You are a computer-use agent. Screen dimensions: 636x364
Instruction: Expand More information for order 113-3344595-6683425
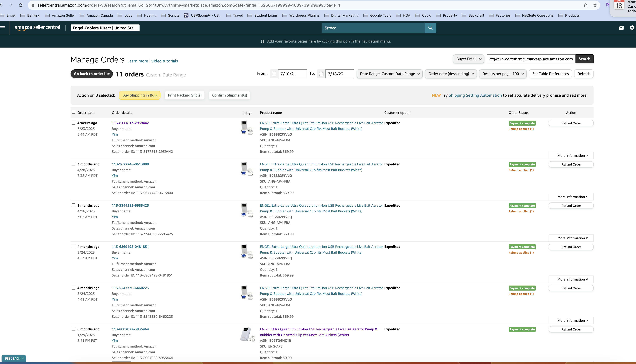click(x=571, y=238)
